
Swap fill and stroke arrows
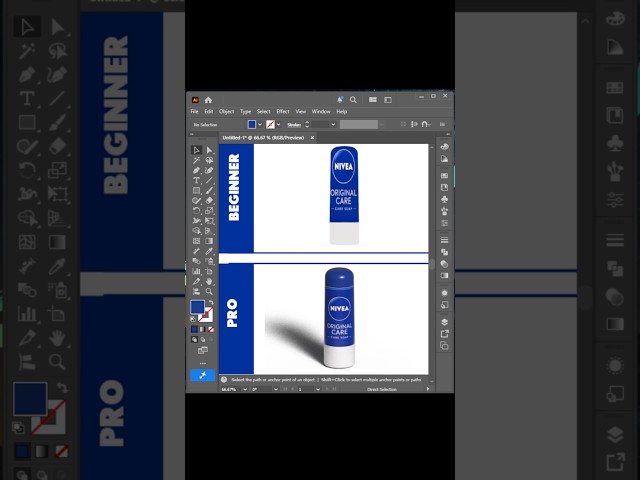[x=211, y=303]
